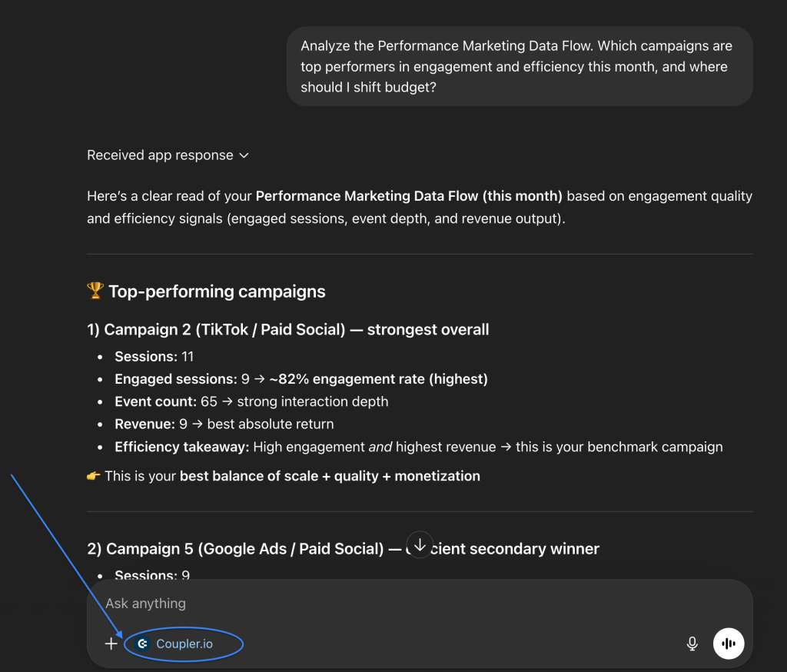Image resolution: width=787 pixels, height=672 pixels.
Task: Select the Campaign 5 Google Ads heading
Action: [x=244, y=549]
